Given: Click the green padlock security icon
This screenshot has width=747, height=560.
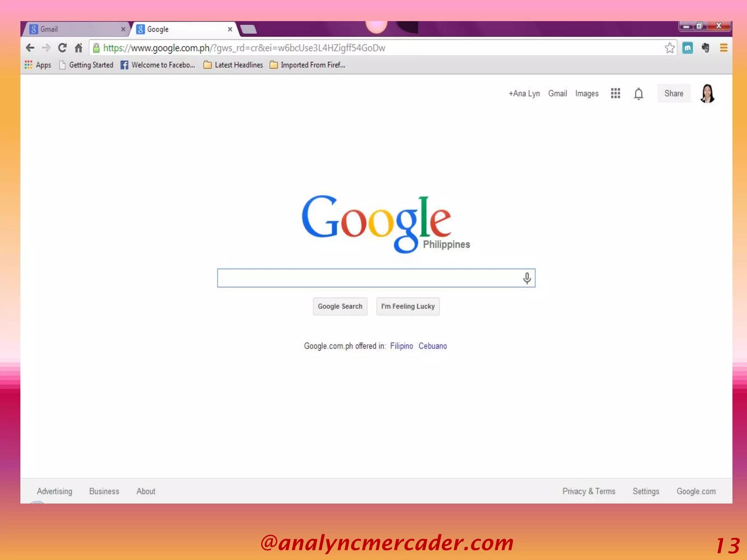Looking at the screenshot, I should point(96,48).
